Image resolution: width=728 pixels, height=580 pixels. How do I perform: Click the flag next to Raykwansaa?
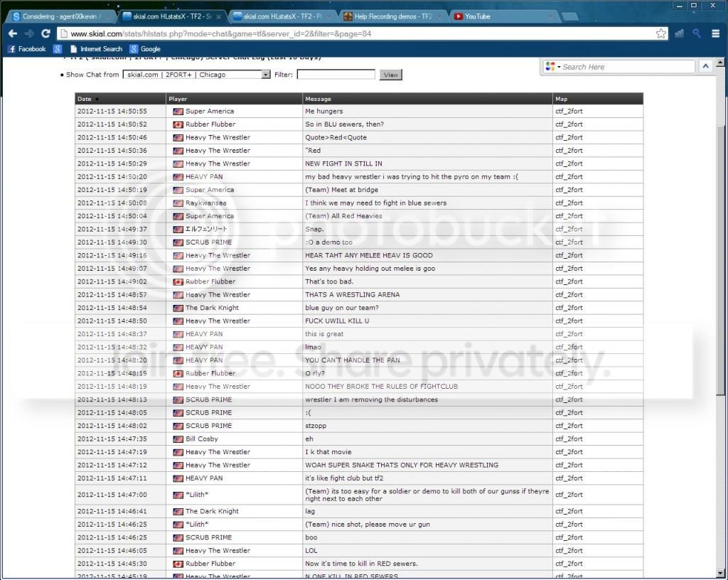178,203
